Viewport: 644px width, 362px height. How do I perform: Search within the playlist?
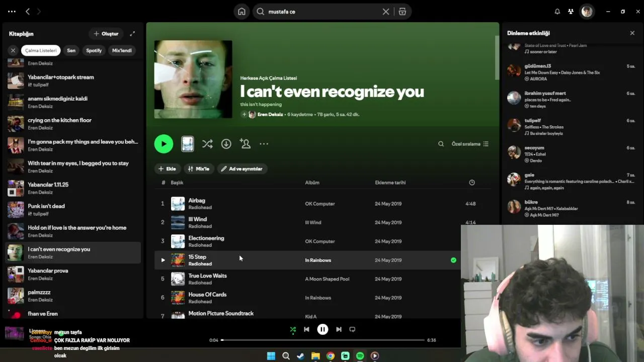tap(441, 144)
